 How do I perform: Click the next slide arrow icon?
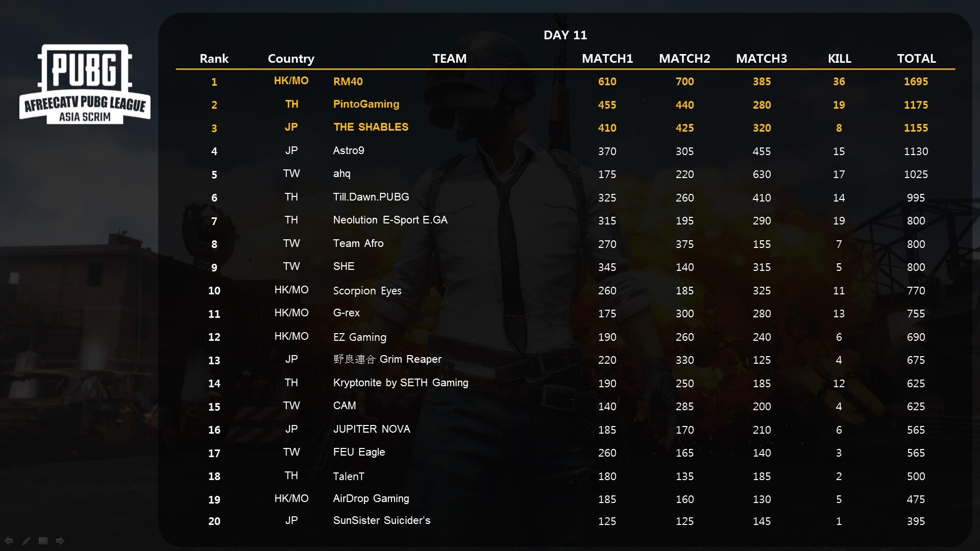pyautogui.click(x=60, y=541)
